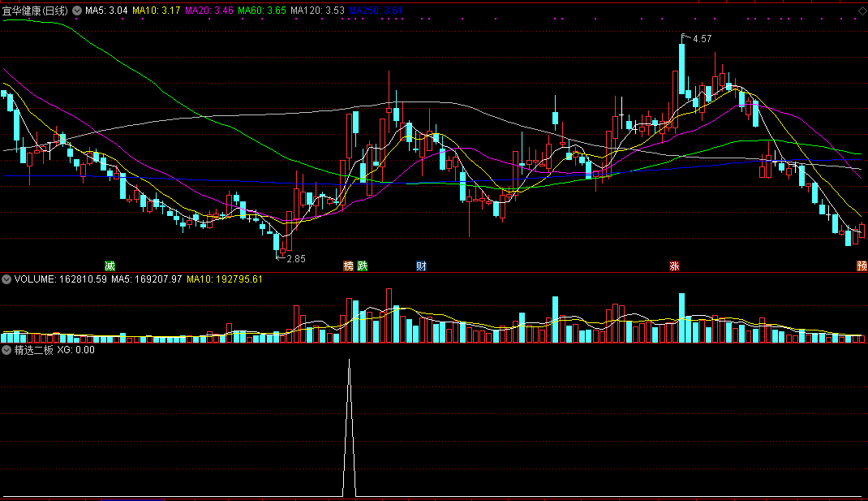Click the yellow MA10: 3.17 label
The width and height of the screenshot is (868, 501).
[156, 11]
